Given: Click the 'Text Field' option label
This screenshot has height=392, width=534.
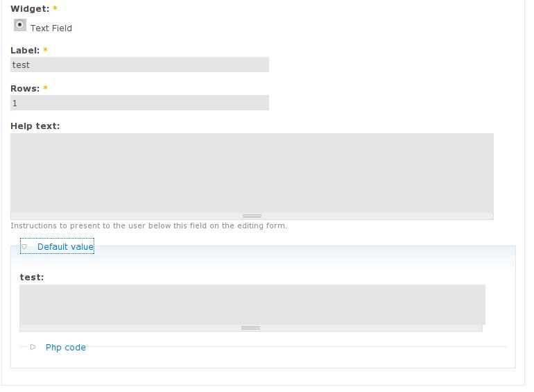Looking at the screenshot, I should [51, 28].
